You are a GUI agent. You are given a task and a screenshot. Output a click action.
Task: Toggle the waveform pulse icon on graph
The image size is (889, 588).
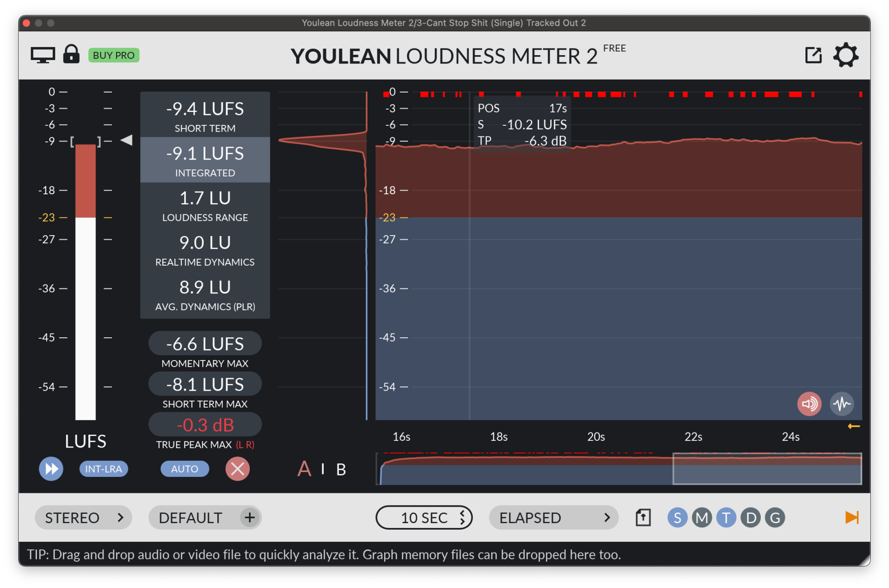842,404
